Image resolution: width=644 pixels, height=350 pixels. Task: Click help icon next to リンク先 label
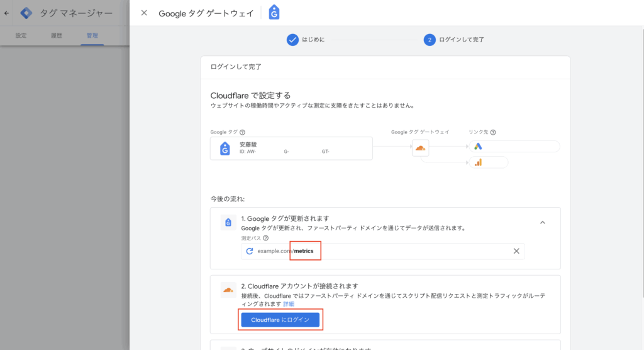tap(493, 132)
